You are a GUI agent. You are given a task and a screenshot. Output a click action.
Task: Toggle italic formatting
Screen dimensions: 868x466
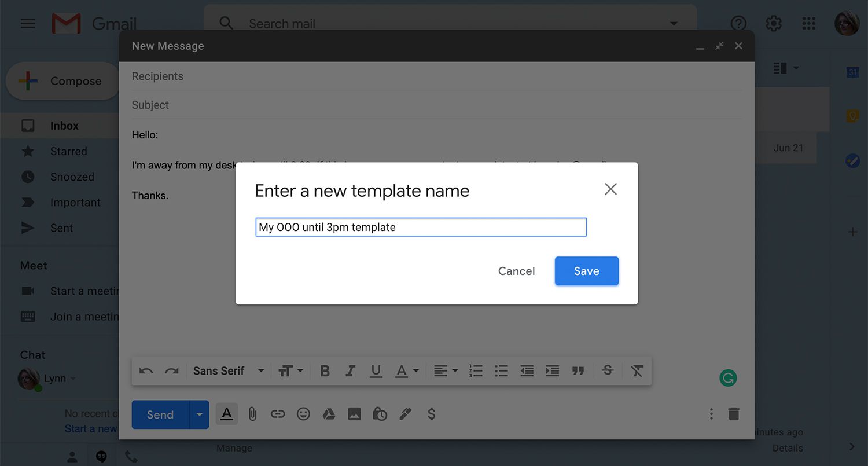click(350, 371)
